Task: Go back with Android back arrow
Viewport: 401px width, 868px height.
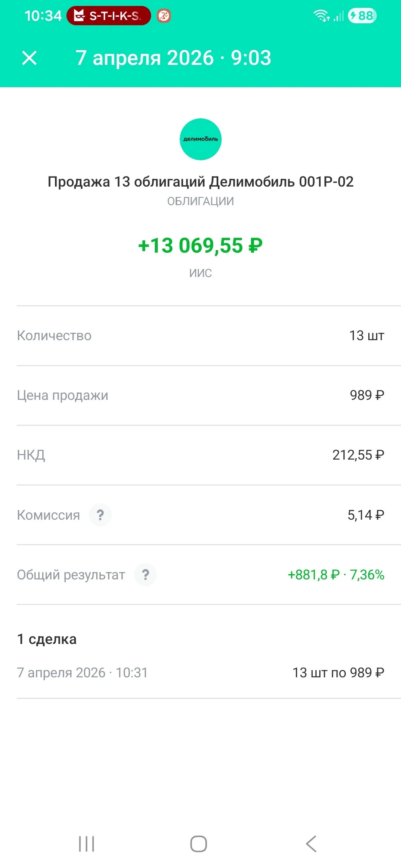Action: 311,844
